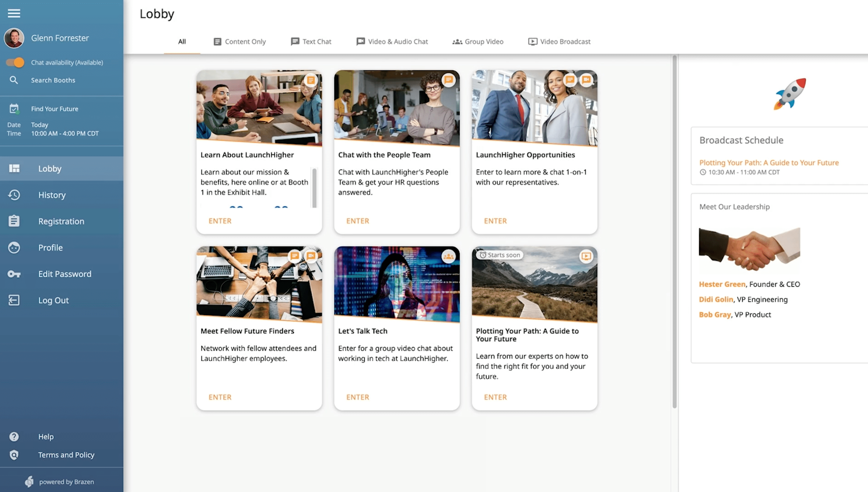The width and height of the screenshot is (868, 492).
Task: Click text chat icon on Meet Fellow Future Finders card
Action: pyautogui.click(x=295, y=256)
